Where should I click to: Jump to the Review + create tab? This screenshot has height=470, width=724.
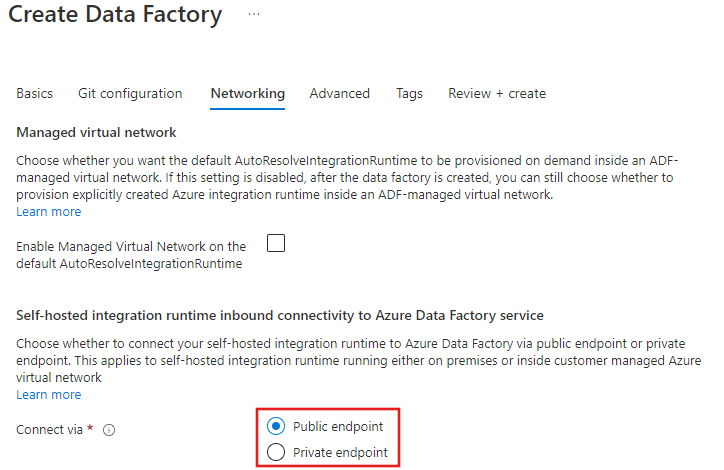(496, 93)
